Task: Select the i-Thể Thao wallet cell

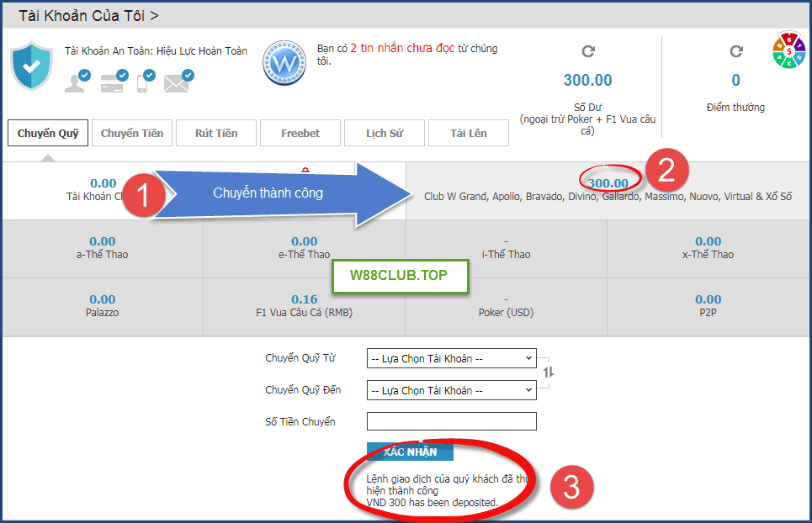Action: pos(506,248)
